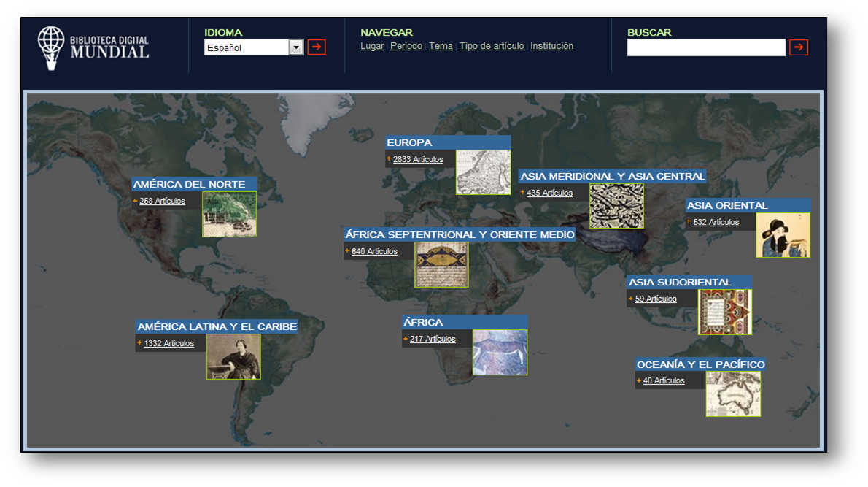868x487 pixels.
Task: Expand the plus icon next to 2833 Artículos
Action: 389,158
